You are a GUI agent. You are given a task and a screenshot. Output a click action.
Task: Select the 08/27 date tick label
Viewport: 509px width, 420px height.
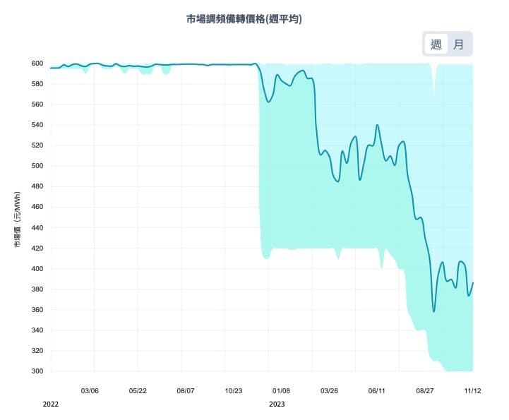click(x=425, y=390)
